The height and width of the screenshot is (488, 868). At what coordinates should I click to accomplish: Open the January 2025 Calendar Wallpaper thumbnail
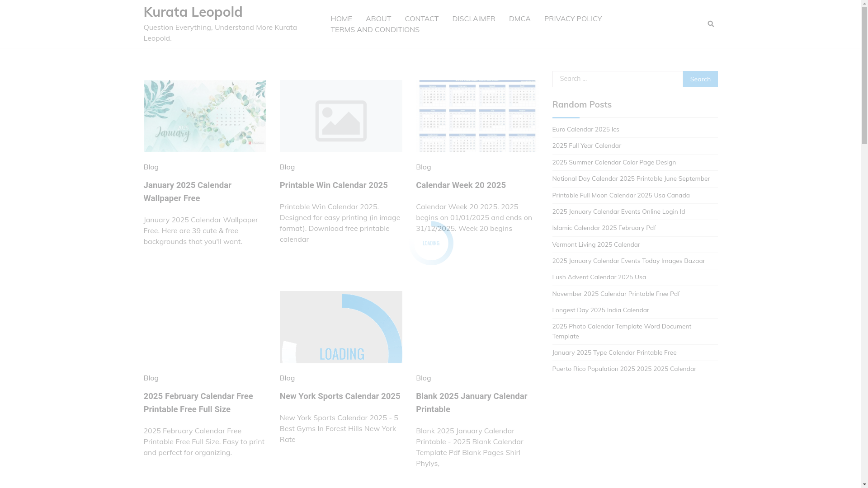205,116
